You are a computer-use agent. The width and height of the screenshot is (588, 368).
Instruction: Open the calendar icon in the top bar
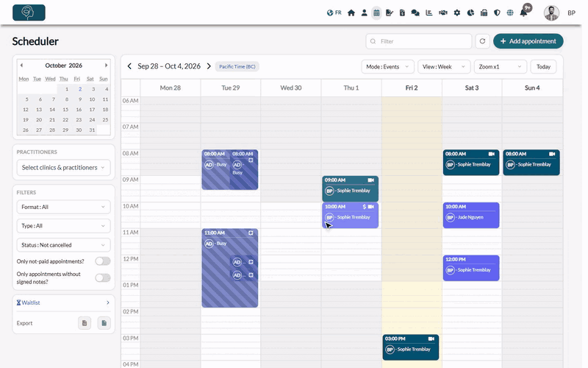(x=376, y=13)
